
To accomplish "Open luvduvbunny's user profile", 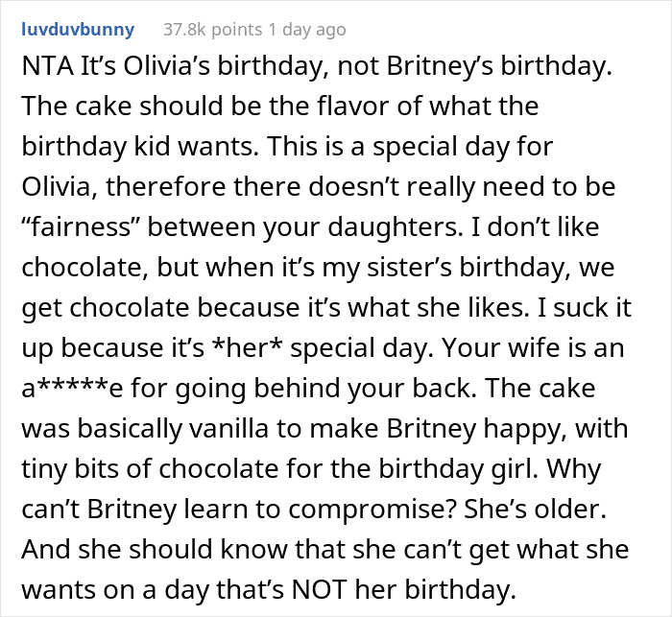I will (78, 30).
